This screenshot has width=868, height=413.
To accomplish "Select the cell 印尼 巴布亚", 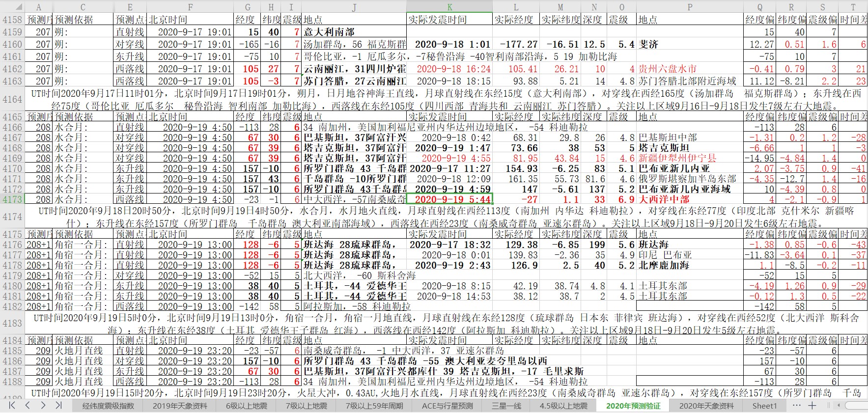I will 690,255.
